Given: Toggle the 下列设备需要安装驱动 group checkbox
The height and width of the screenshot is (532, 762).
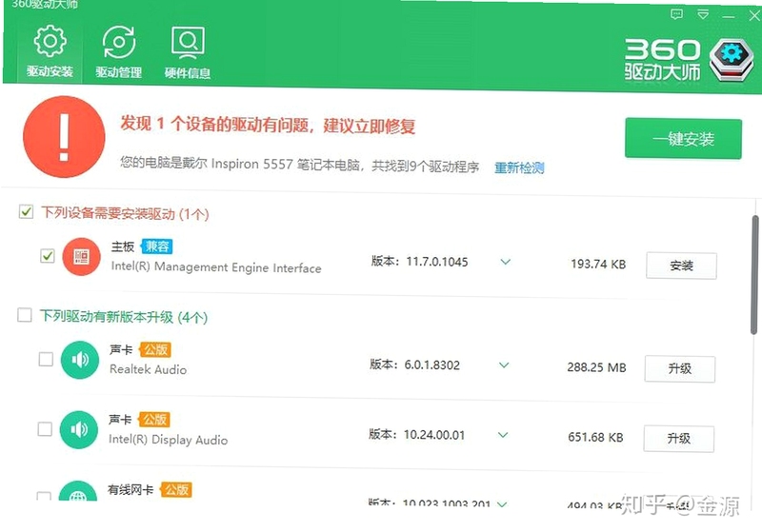Looking at the screenshot, I should (x=26, y=211).
